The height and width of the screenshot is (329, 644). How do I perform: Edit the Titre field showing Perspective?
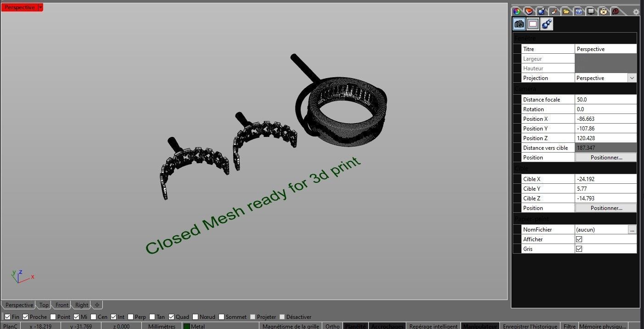click(606, 49)
